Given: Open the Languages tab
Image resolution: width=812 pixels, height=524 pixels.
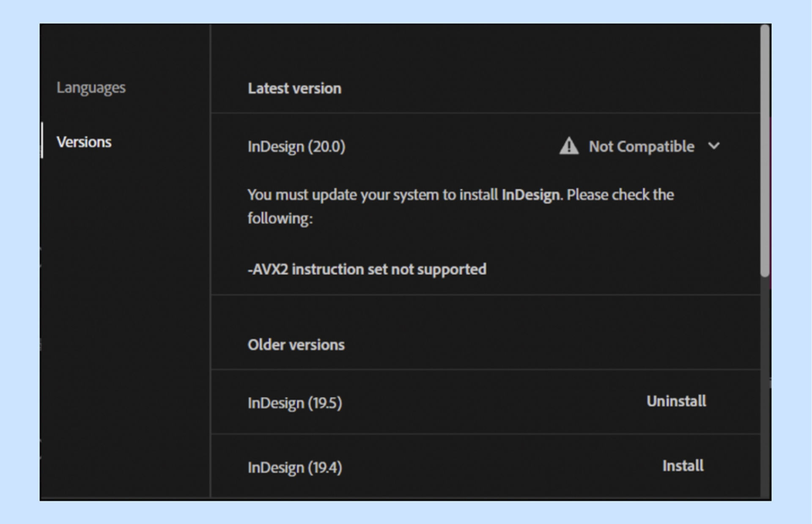Looking at the screenshot, I should pyautogui.click(x=91, y=88).
